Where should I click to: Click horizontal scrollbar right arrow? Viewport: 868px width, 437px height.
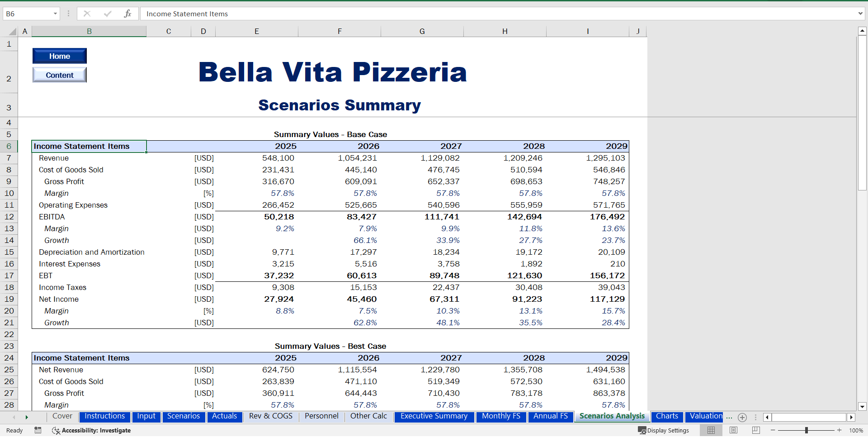pyautogui.click(x=851, y=417)
